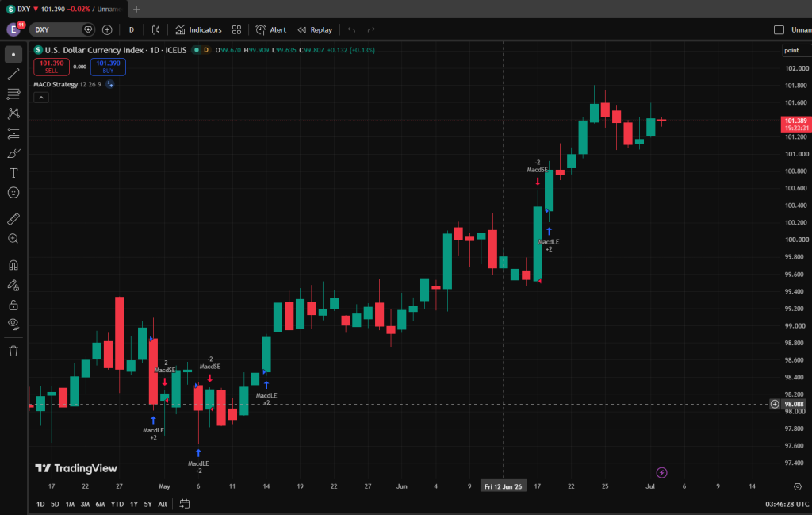The width and height of the screenshot is (812, 515).
Task: Toggle magnet mode for drawings
Action: pos(13,265)
